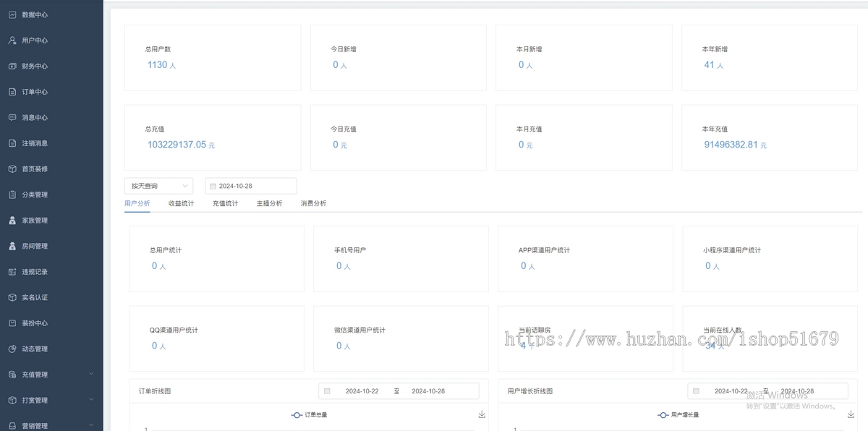Viewport: 868px width, 431px height.
Task: Click the QQ渠道用户统计 label
Action: point(174,330)
